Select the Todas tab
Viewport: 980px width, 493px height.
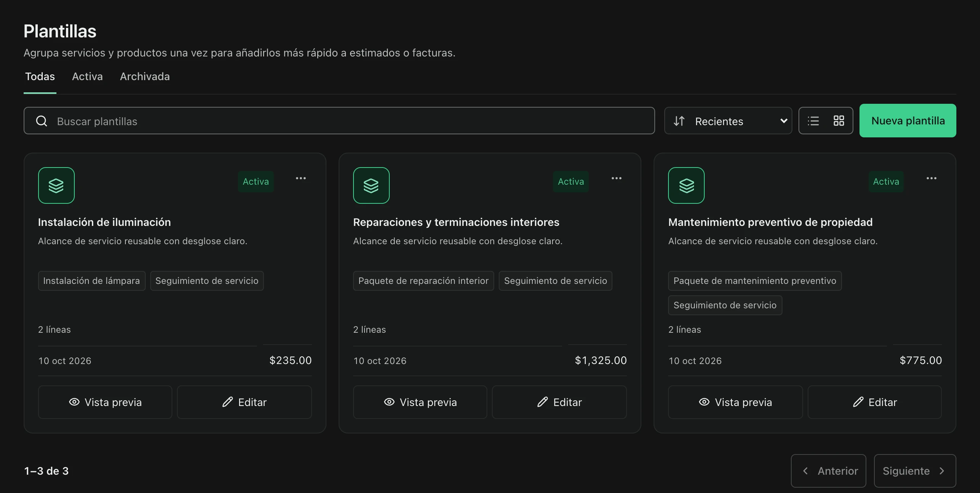coord(40,77)
